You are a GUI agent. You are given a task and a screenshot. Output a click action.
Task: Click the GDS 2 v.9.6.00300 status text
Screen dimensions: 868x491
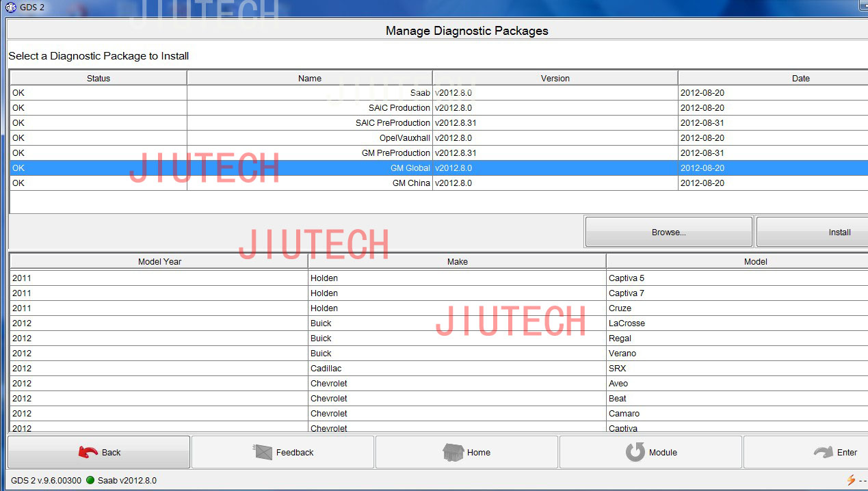[47, 480]
